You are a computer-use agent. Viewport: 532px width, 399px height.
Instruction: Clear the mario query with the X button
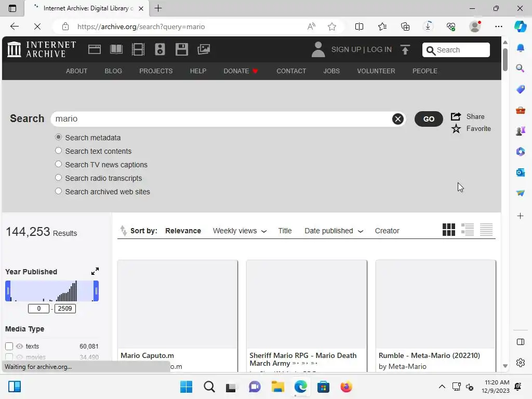[397, 119]
